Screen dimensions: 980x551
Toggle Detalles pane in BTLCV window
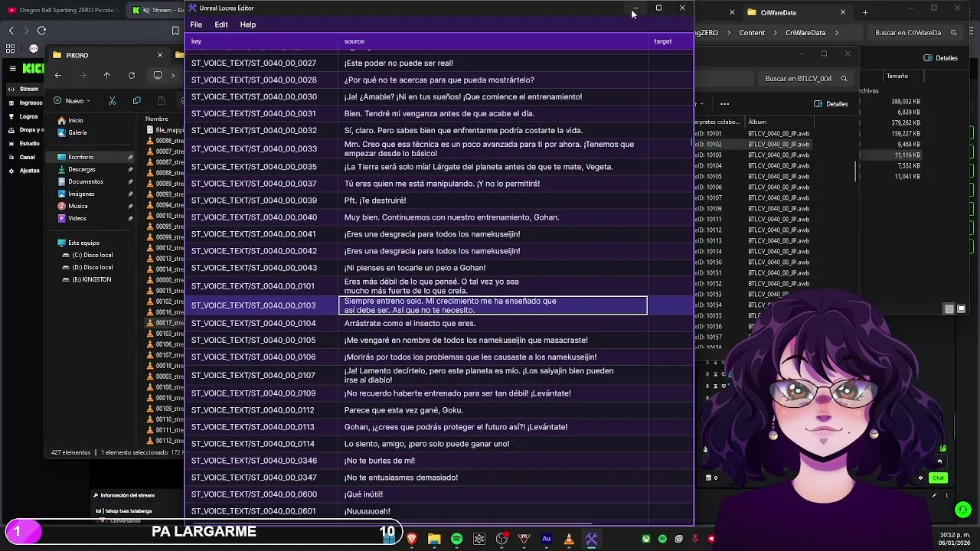(831, 103)
